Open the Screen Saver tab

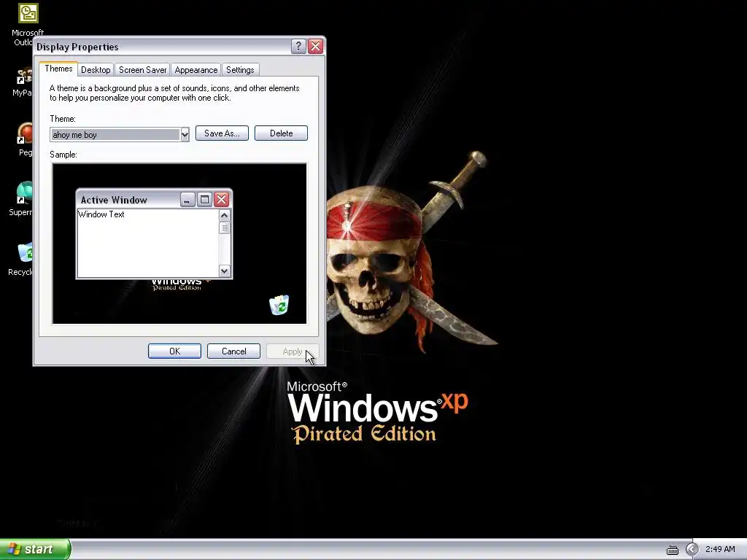(142, 70)
